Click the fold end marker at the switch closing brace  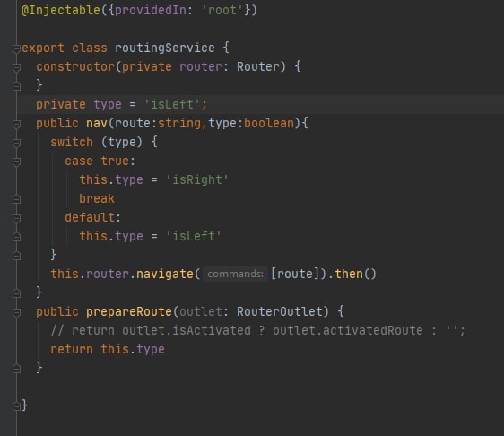[16, 256]
